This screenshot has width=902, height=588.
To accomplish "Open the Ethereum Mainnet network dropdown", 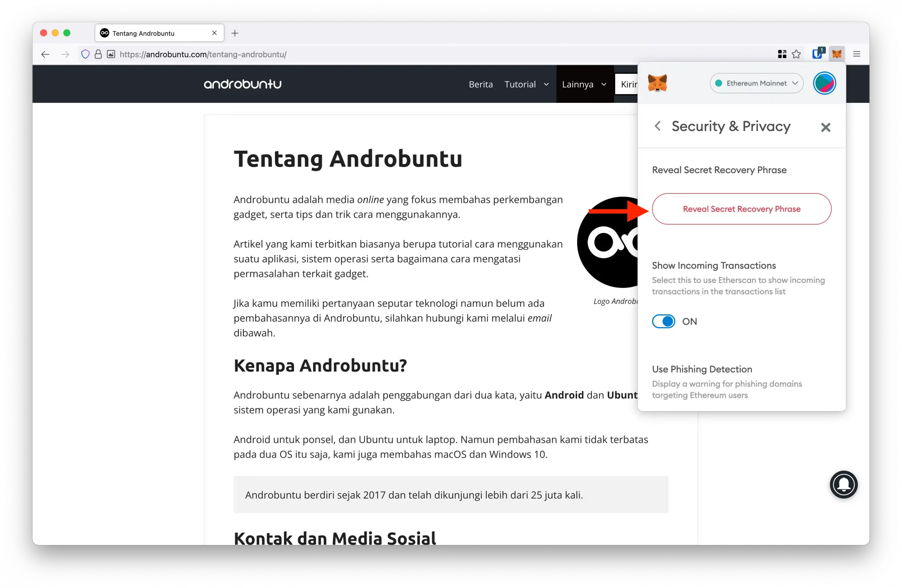I will point(756,83).
